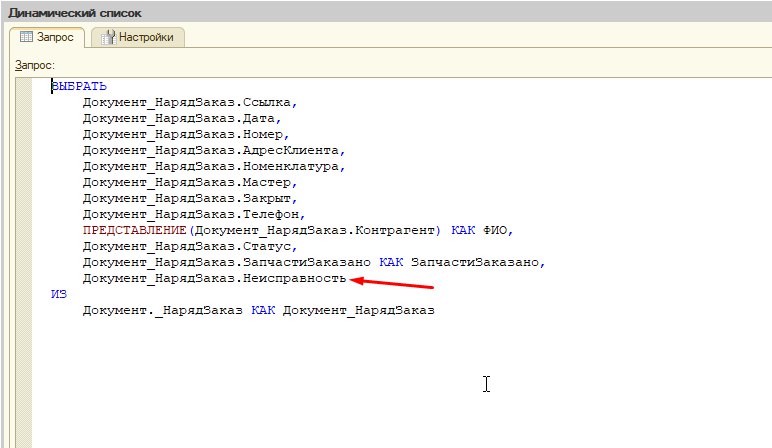The image size is (772, 448).
Task: Switch to the Запрос tab
Action: (x=47, y=37)
